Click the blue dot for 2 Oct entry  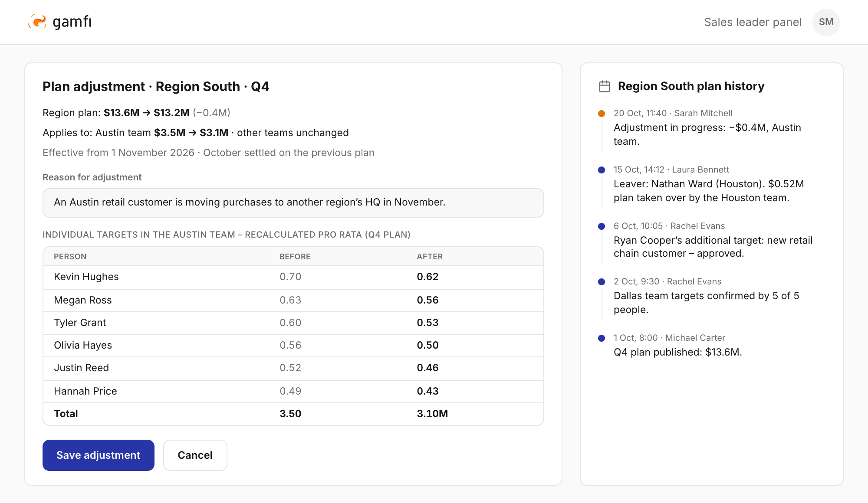point(602,282)
